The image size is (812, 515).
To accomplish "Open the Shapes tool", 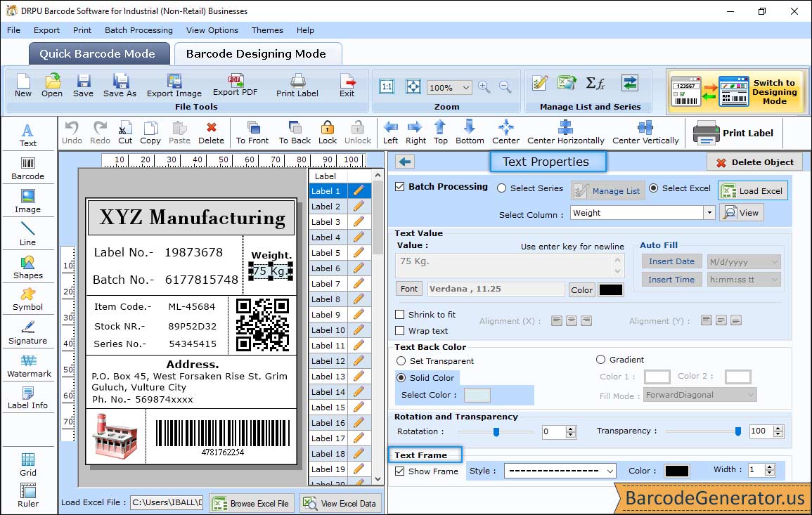I will coord(28,268).
